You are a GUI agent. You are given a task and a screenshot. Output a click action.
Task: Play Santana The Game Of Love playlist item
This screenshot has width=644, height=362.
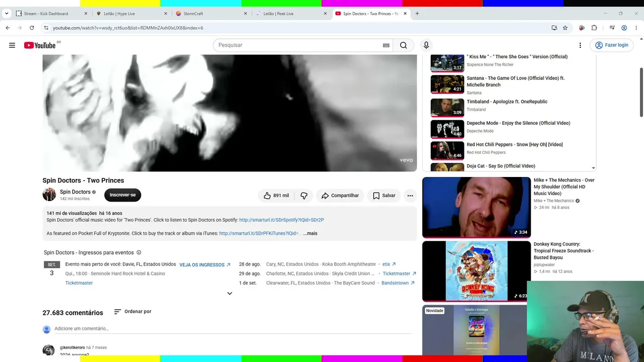(x=512, y=84)
